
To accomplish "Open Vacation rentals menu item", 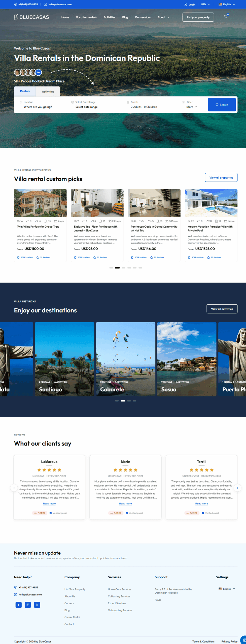I will (86, 17).
